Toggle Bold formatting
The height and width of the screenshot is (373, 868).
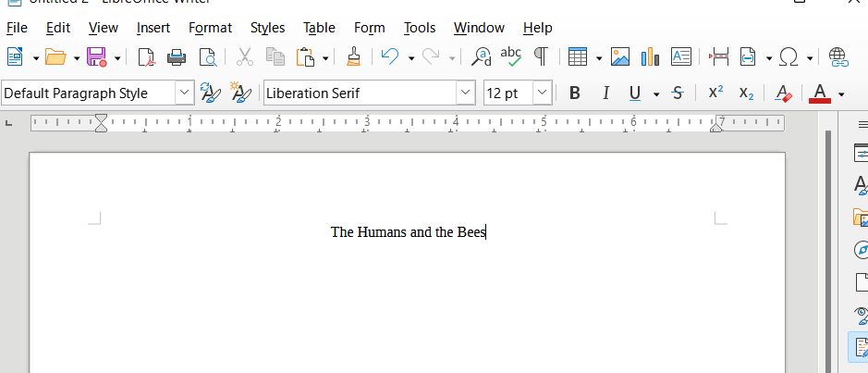point(575,93)
